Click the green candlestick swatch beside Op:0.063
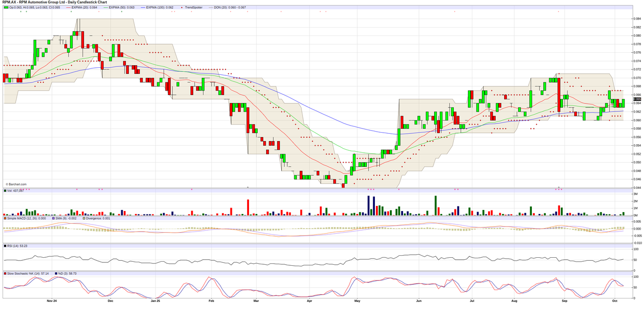644x309 pixels. [6, 7]
